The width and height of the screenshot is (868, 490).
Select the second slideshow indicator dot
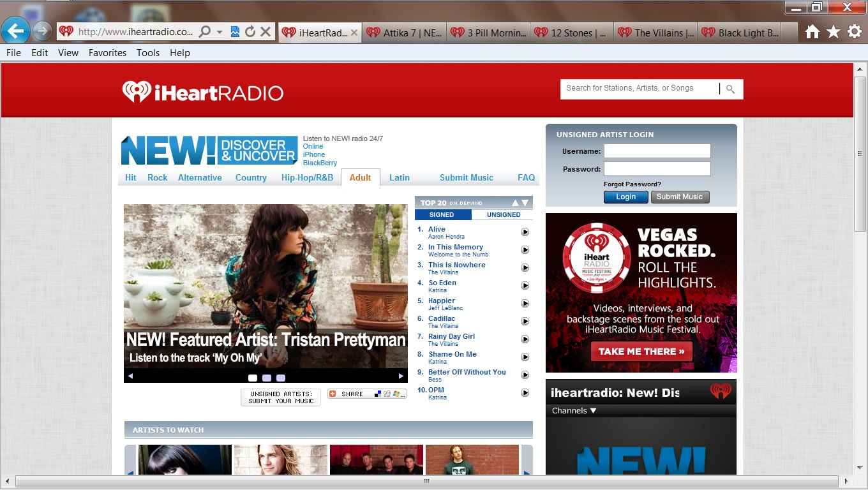coord(267,378)
